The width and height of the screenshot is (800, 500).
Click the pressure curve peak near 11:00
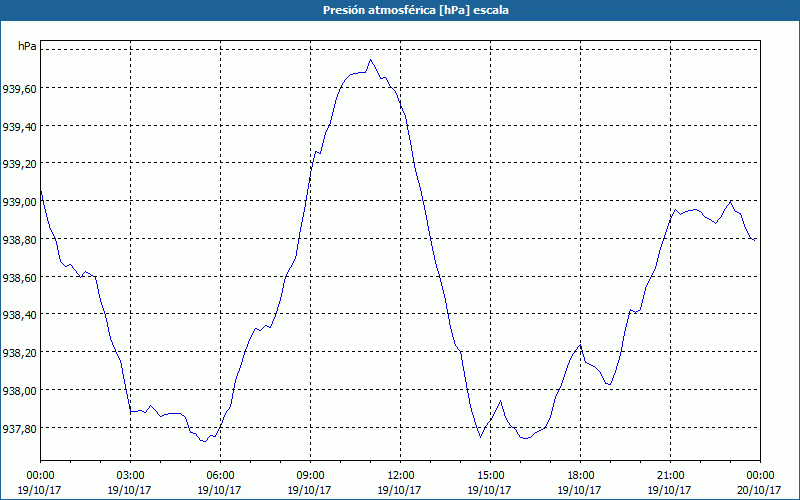pyautogui.click(x=370, y=60)
